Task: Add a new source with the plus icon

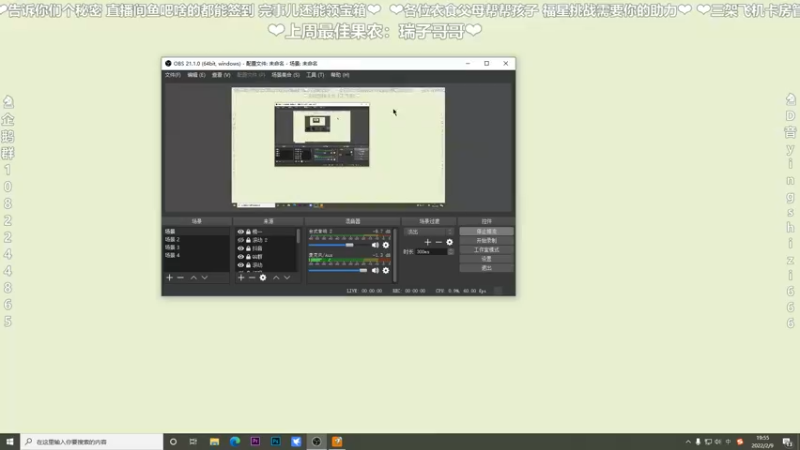Action: (x=241, y=278)
